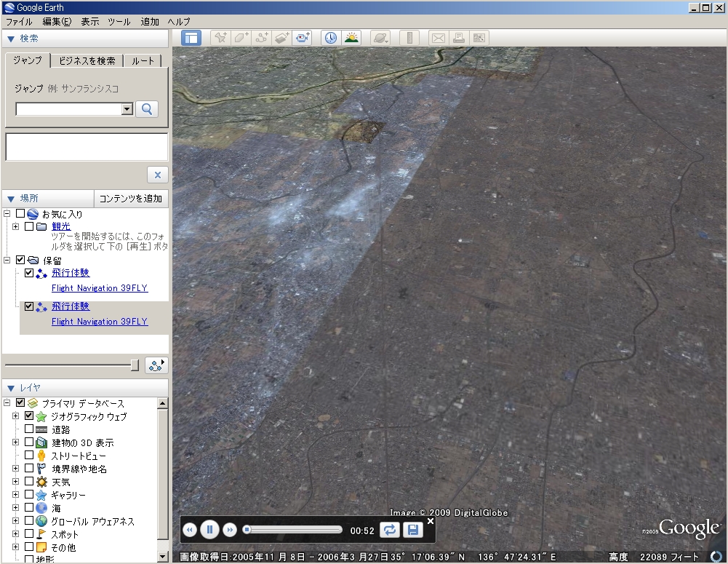Print the current view
728x564 pixels.
click(x=459, y=38)
